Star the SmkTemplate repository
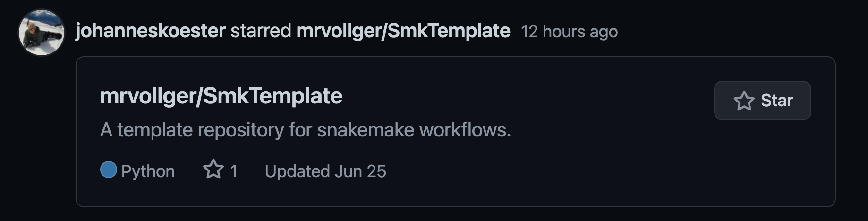868x221 pixels. (x=762, y=101)
